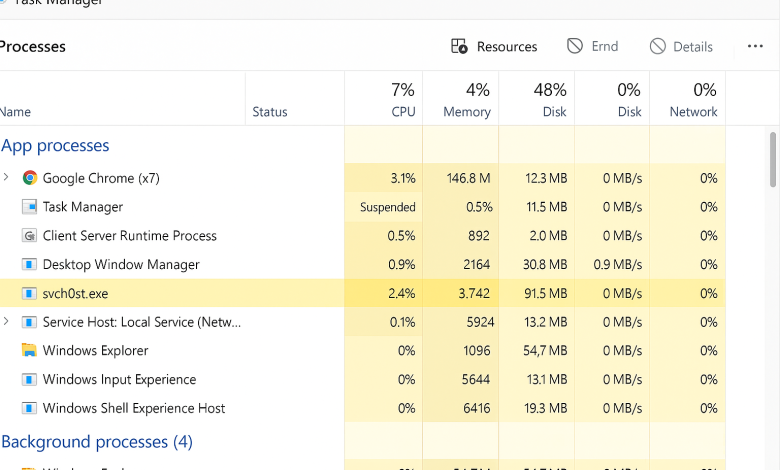780x470 pixels.
Task: Click the Service Host Local Service icon
Action: coord(29,322)
